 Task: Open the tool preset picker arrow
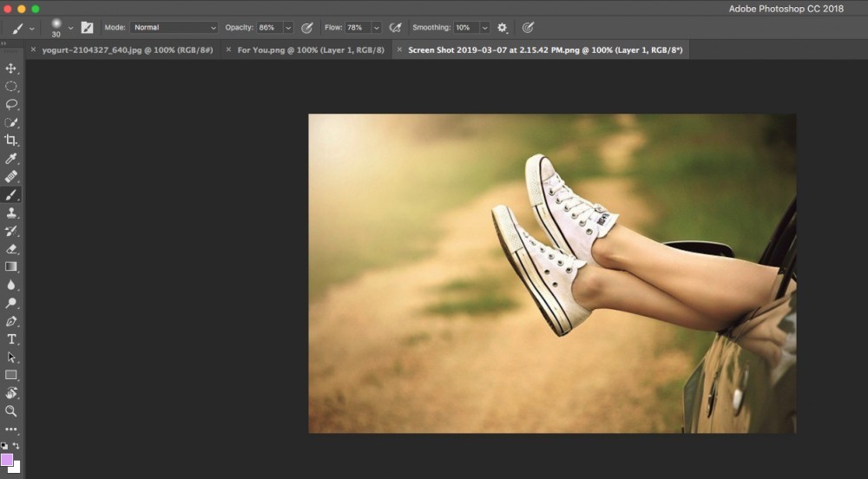click(31, 29)
